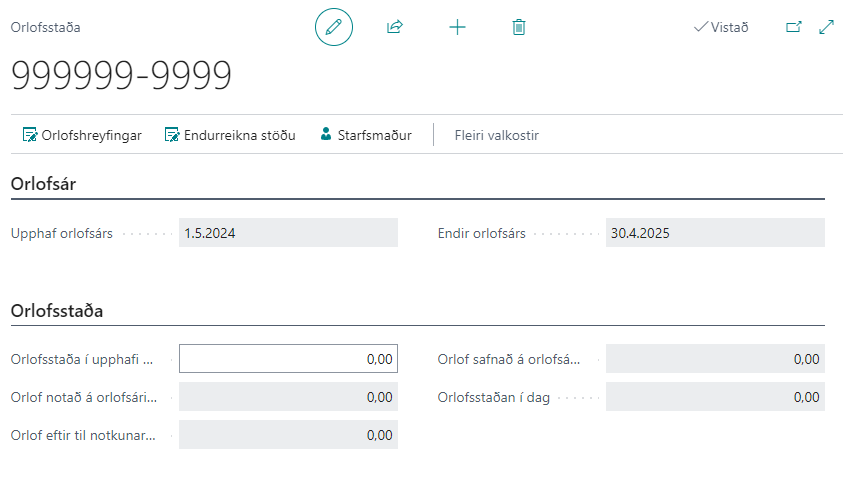The image size is (850, 486).
Task: Show Fleiri valkostir menu options
Action: coord(496,135)
